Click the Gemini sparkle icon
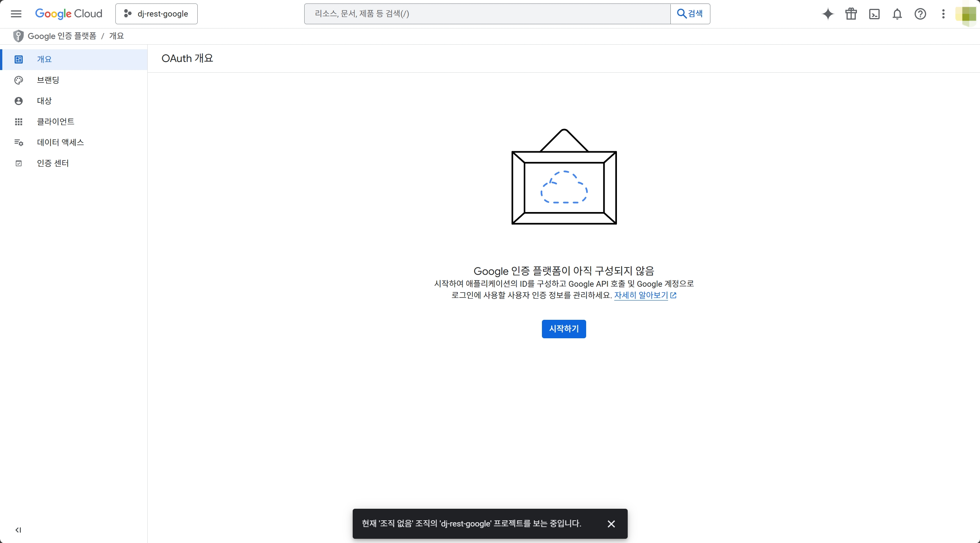The width and height of the screenshot is (980, 543). click(x=828, y=14)
